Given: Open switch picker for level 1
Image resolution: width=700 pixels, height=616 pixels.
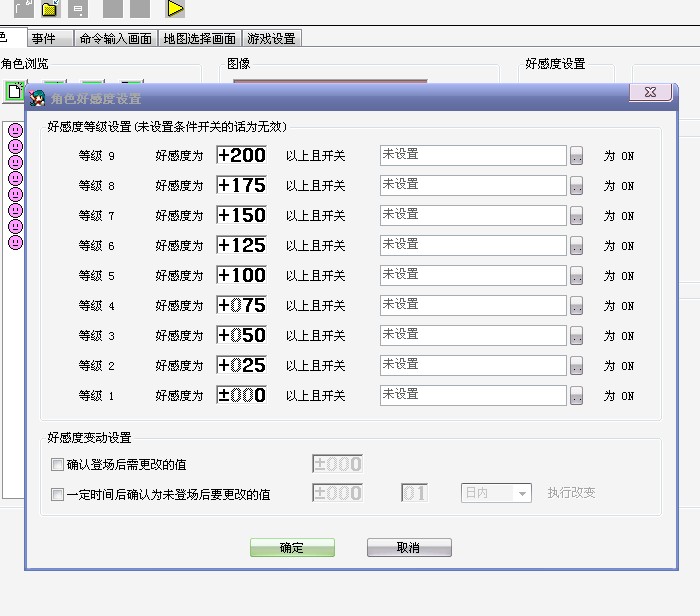Looking at the screenshot, I should click(x=576, y=395).
